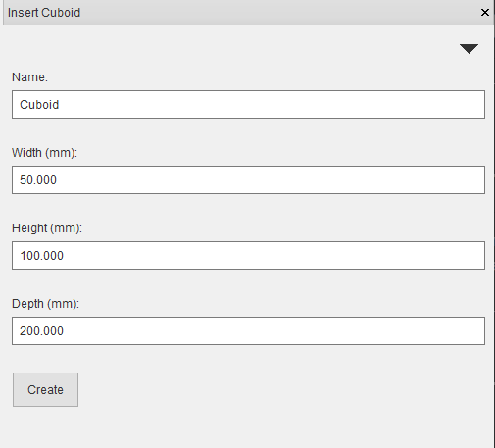Place cursor on the "Cuboid" name text

(39, 105)
